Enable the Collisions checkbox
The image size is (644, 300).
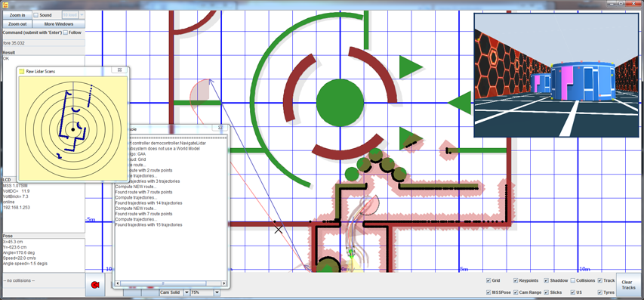572,280
